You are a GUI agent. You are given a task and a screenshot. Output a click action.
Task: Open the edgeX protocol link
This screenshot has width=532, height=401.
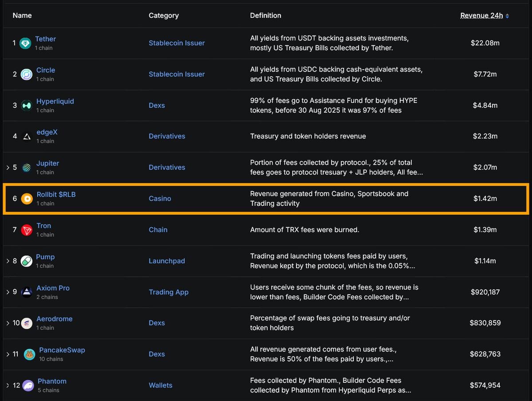[47, 132]
